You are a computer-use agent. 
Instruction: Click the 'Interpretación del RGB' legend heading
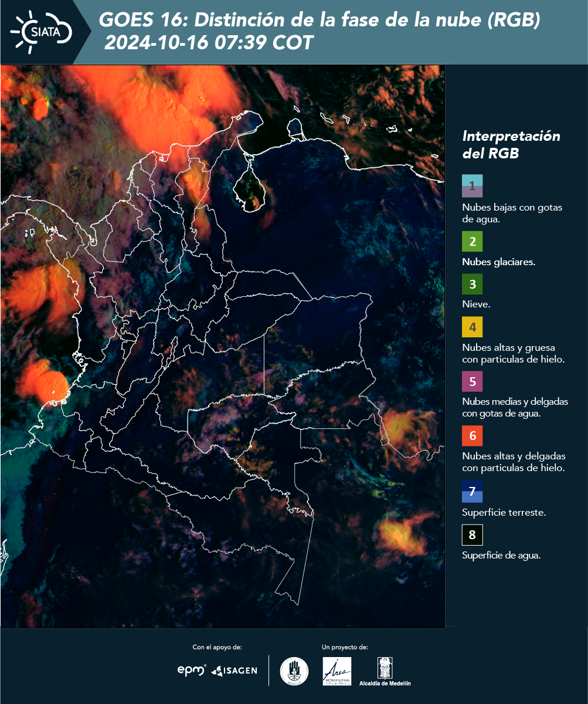[x=511, y=144]
